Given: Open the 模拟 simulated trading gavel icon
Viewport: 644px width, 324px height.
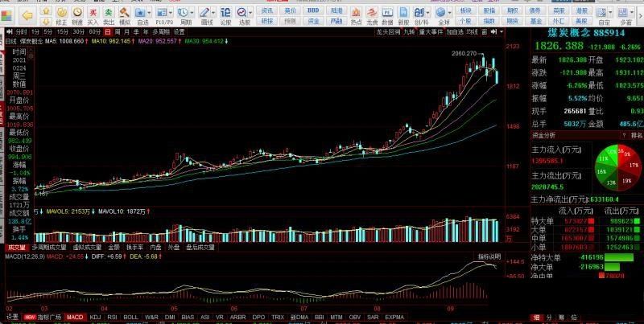Looking at the screenshot, I should coord(127,15).
